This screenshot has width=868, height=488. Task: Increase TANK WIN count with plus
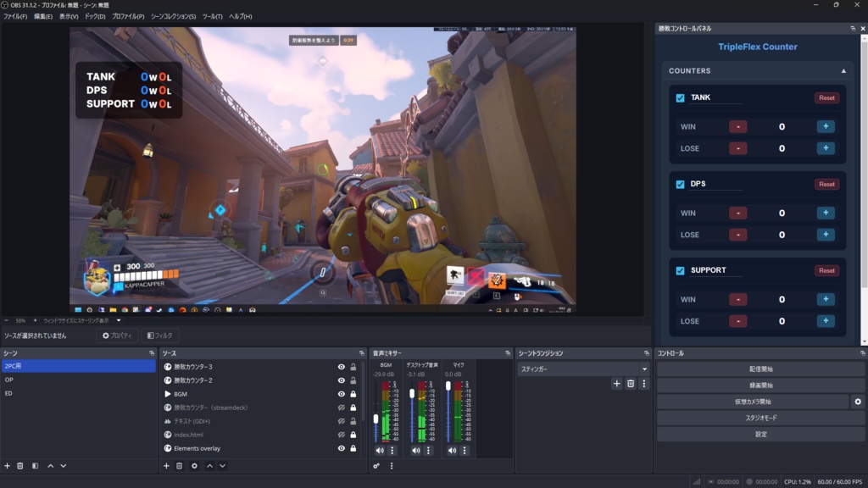(826, 126)
